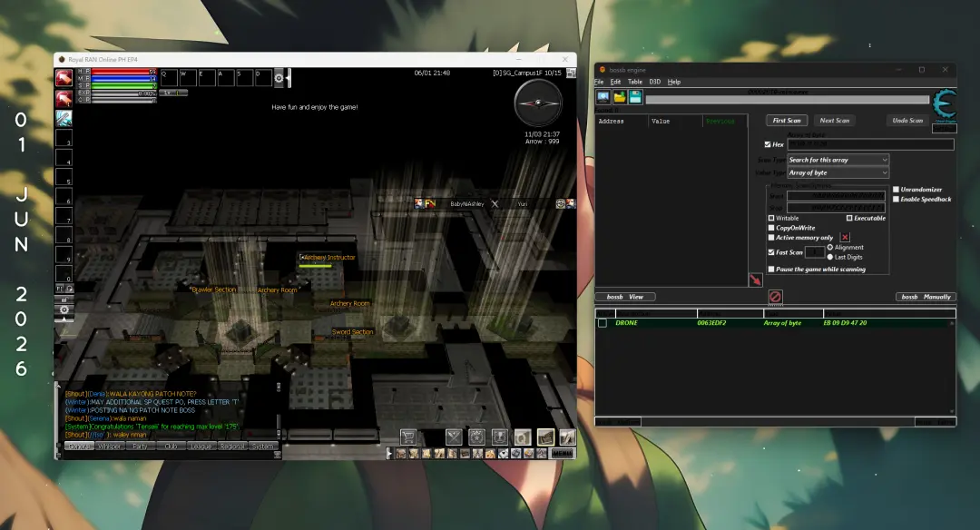980x530 pixels.
Task: Enable Pause the game while scanning
Action: (771, 270)
